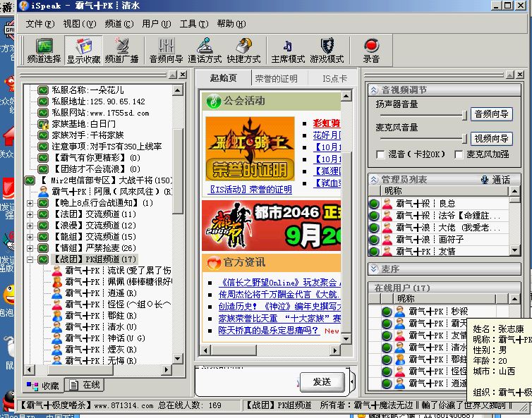Open the 视图(V) menu

(x=80, y=24)
